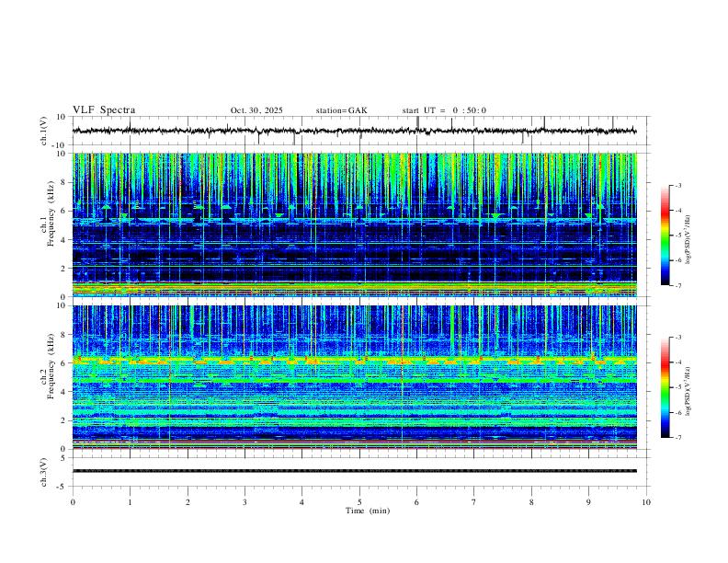Image resolution: width=728 pixels, height=563 pixels.
Task: Click time axis tick label "8"
Action: 531,502
